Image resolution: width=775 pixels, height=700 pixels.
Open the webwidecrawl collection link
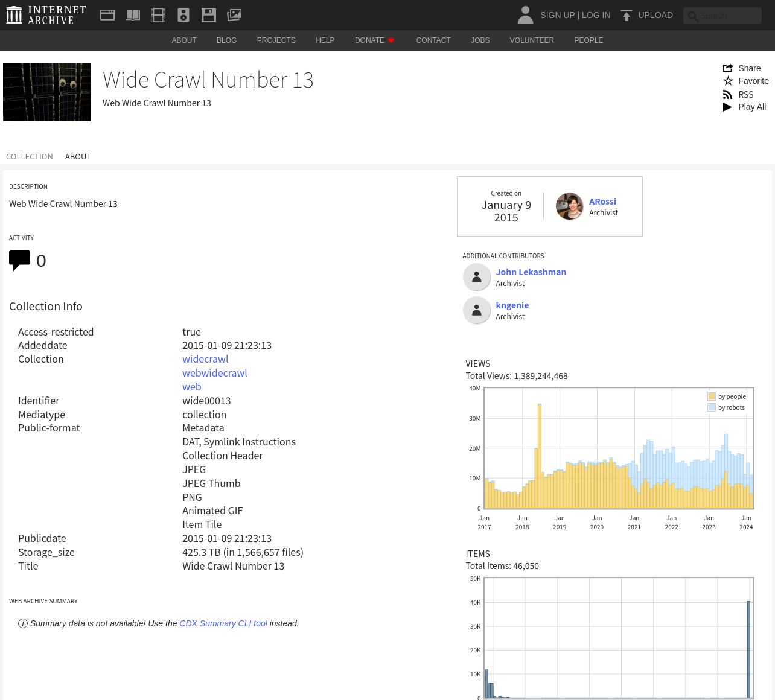[x=215, y=373]
